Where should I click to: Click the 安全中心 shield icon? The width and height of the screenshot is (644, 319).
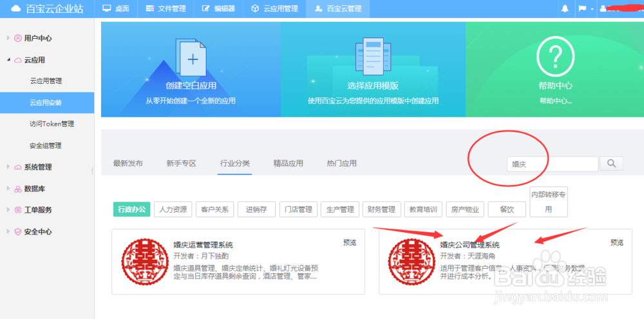coord(17,231)
